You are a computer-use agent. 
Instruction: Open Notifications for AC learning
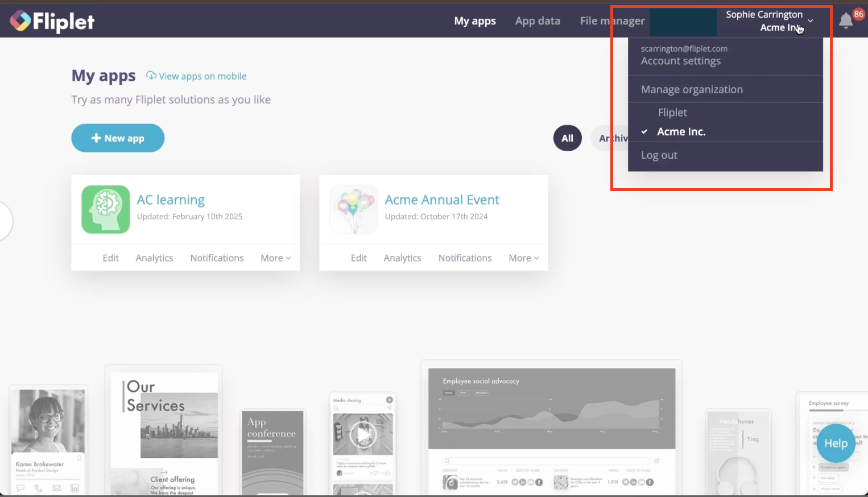(x=217, y=258)
